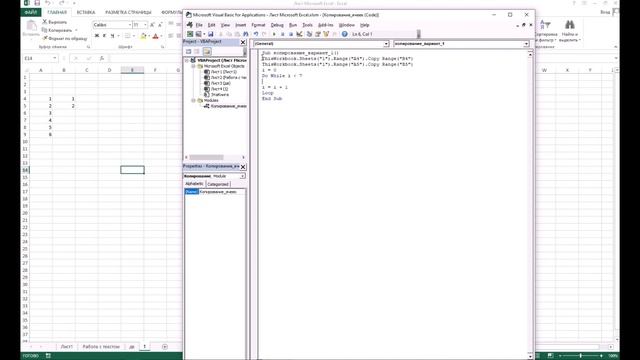Click the blue Help question mark icon
640x360 pixels.
click(x=344, y=34)
